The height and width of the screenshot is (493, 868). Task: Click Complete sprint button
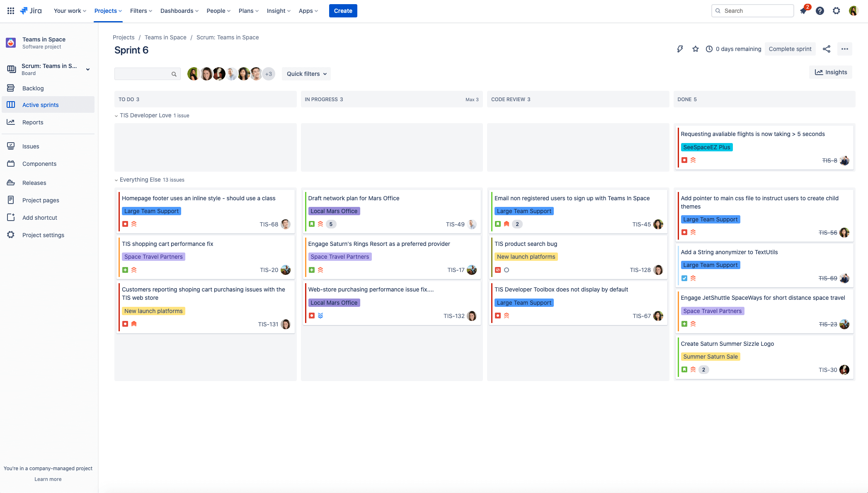point(790,48)
